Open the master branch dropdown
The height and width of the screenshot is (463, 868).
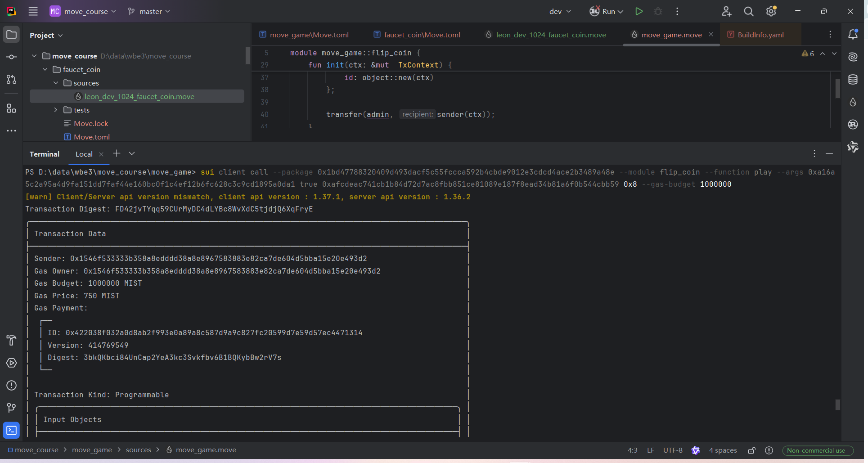click(149, 11)
